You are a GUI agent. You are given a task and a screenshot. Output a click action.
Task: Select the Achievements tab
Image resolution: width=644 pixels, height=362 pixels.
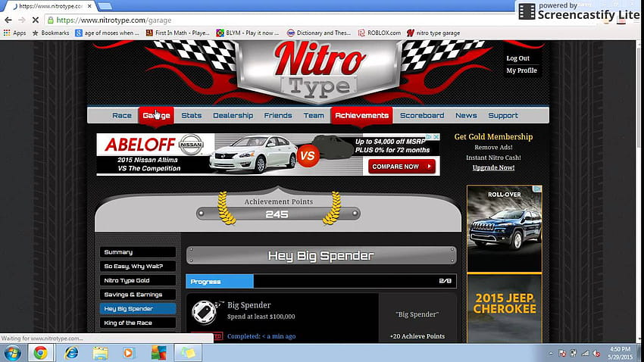point(362,115)
